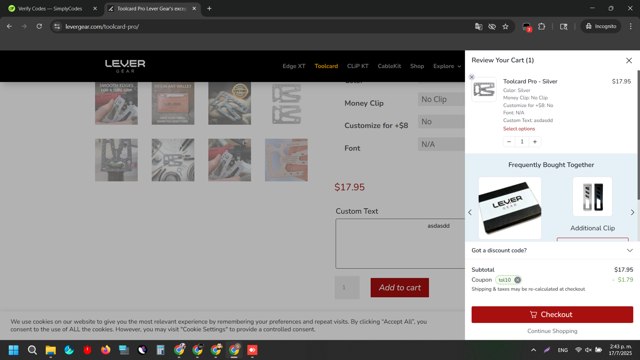Decrease cart quantity with minus button

click(x=509, y=142)
